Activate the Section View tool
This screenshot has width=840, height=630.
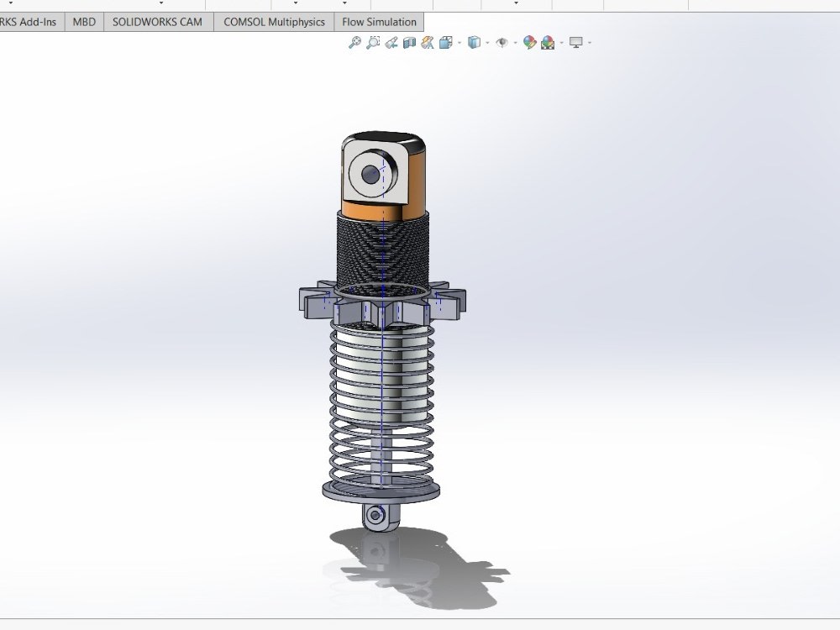pos(409,42)
